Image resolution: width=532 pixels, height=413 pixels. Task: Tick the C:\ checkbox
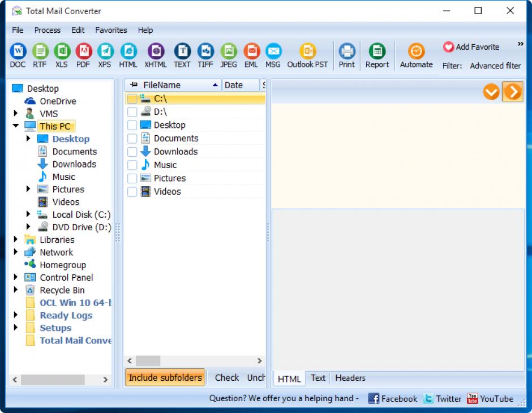pos(132,98)
